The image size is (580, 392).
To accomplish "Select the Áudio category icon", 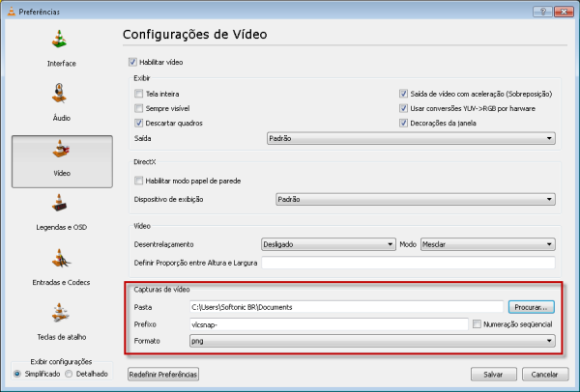I will click(x=61, y=98).
